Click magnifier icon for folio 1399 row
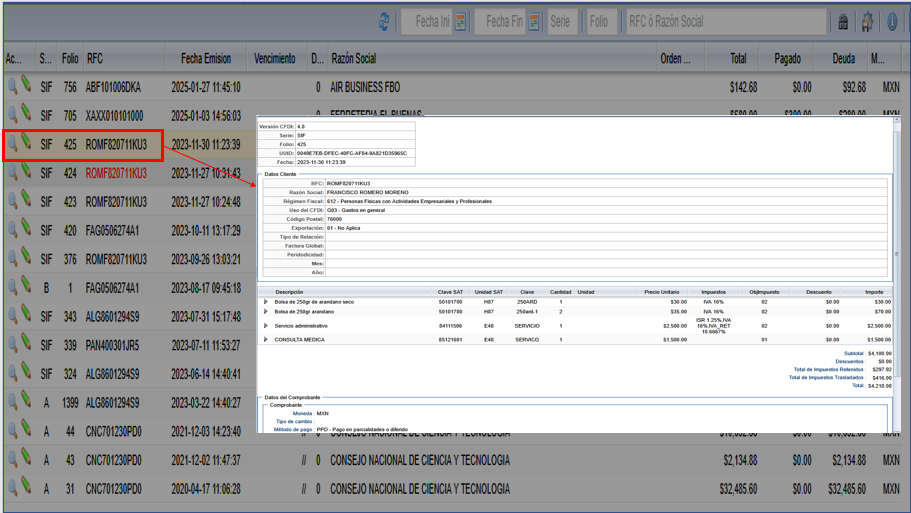Screen dimensions: 911x513 12,403
